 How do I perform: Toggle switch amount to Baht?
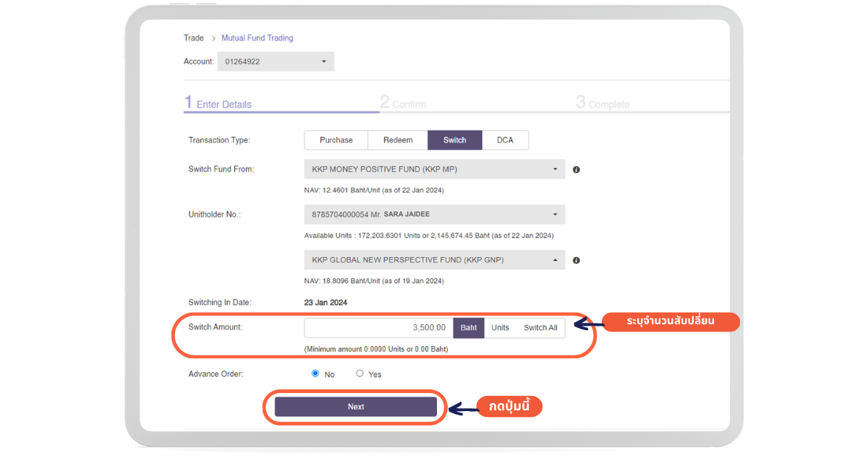(x=469, y=328)
